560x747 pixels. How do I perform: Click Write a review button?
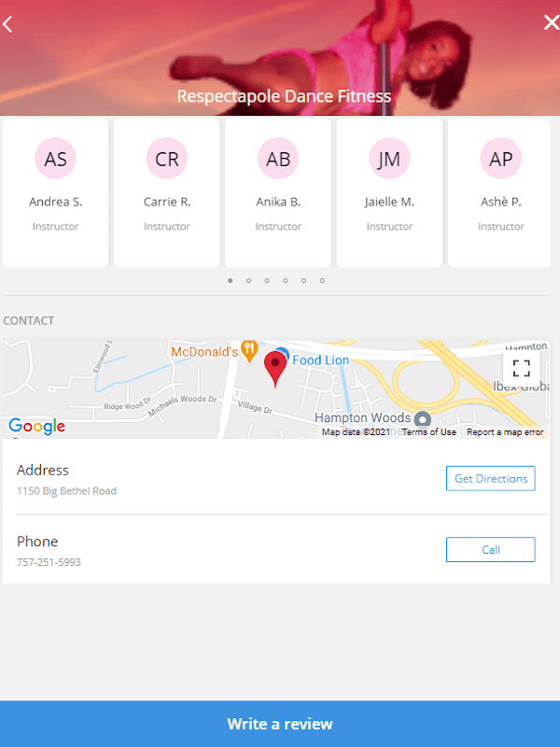coord(280,724)
